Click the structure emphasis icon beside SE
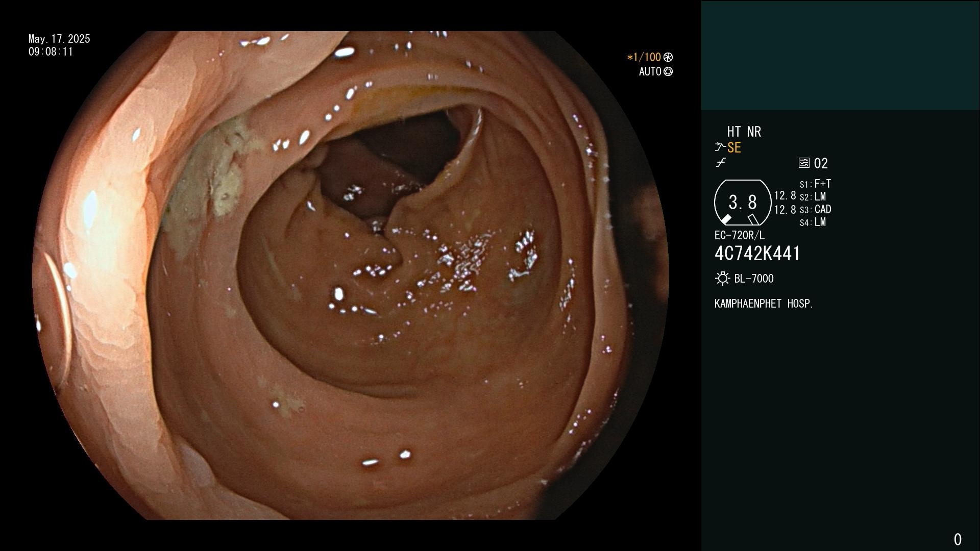The width and height of the screenshot is (980, 551). [x=720, y=147]
